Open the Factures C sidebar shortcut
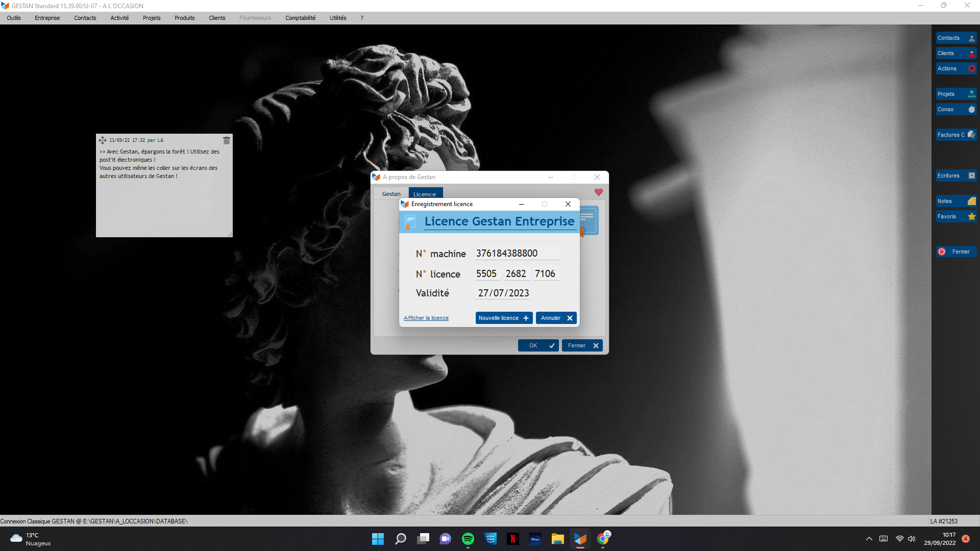 point(956,135)
